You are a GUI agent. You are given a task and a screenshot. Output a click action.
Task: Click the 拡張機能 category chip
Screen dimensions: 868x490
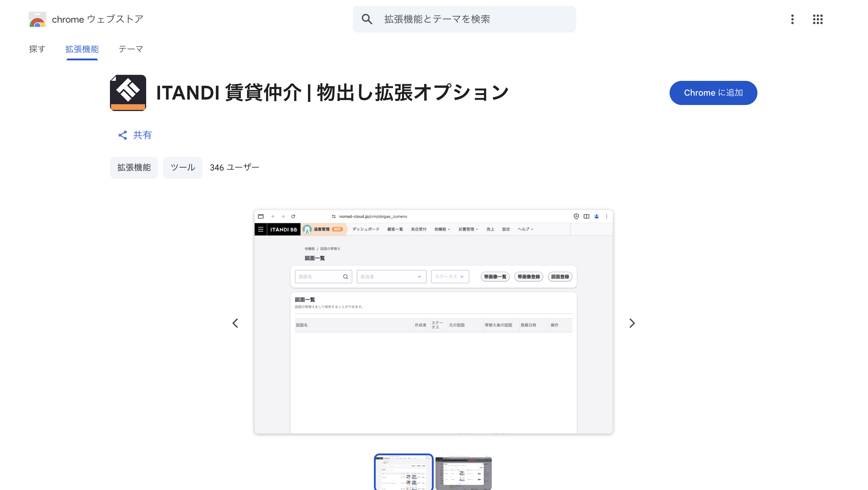click(134, 167)
